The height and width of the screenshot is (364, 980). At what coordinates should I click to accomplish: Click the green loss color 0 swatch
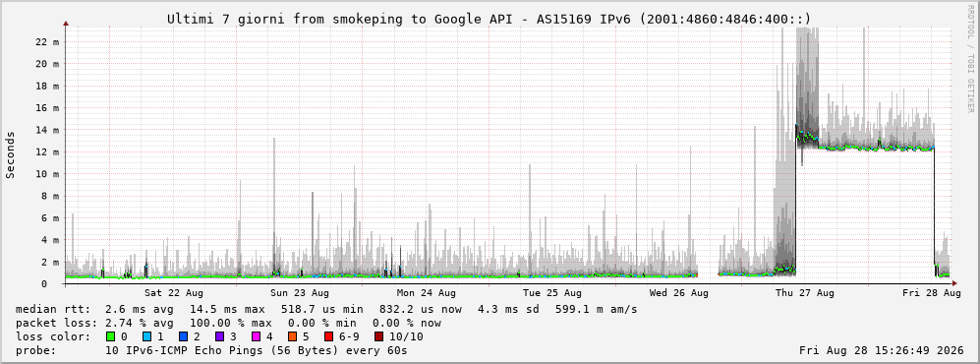coord(111,336)
